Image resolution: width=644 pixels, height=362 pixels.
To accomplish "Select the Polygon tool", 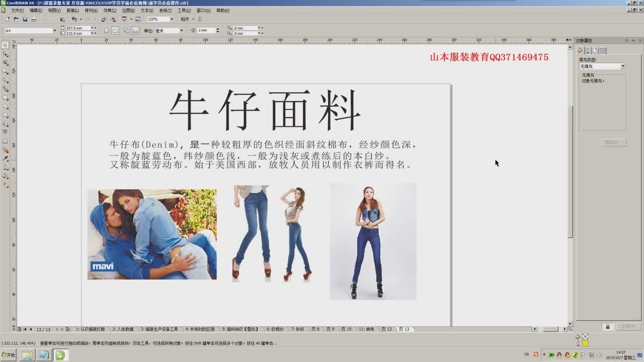I will 6,115.
